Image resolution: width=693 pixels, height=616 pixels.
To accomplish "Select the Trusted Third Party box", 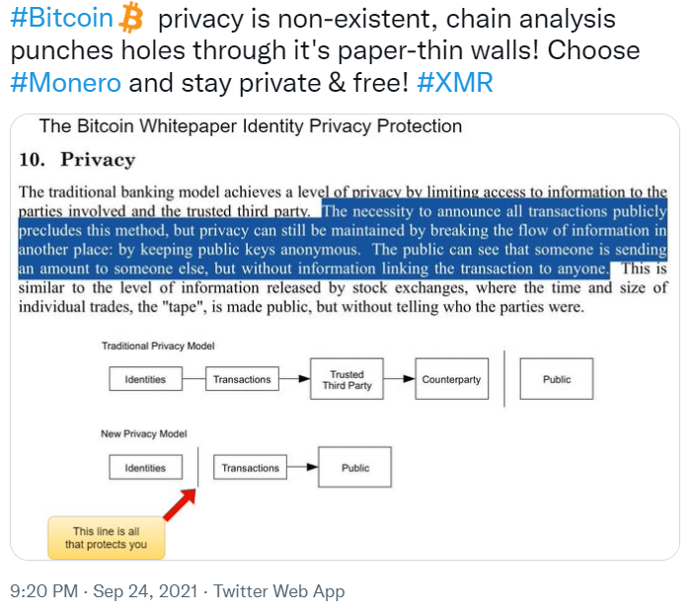I will pyautogui.click(x=346, y=380).
